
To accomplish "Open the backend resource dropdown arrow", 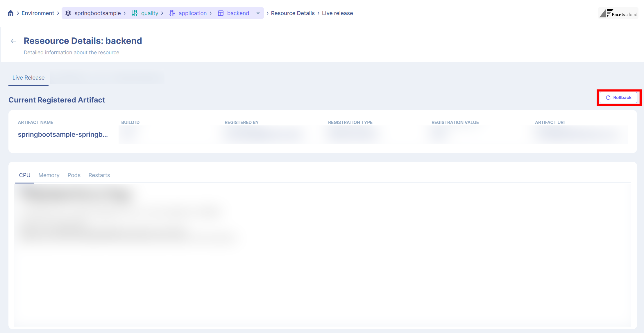I will [x=258, y=13].
